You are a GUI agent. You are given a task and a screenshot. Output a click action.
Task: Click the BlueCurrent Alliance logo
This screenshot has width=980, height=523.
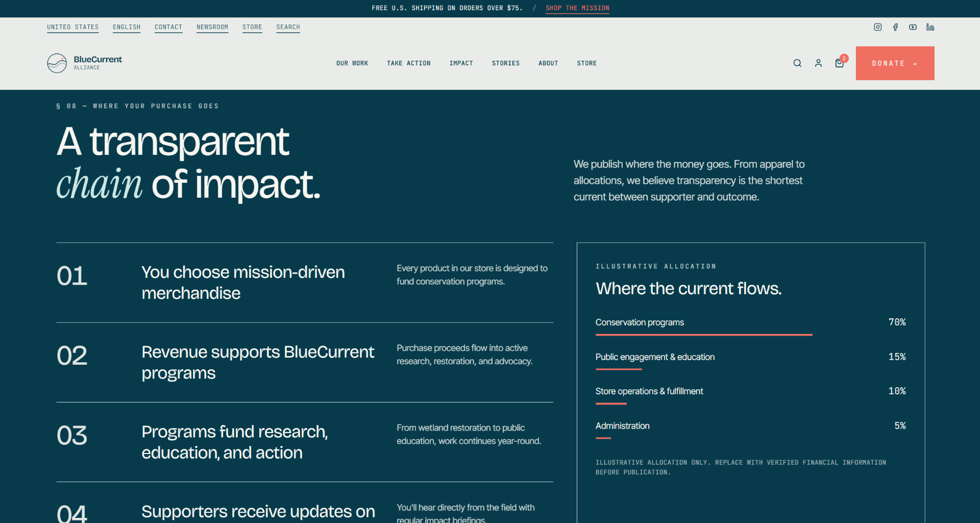[85, 63]
